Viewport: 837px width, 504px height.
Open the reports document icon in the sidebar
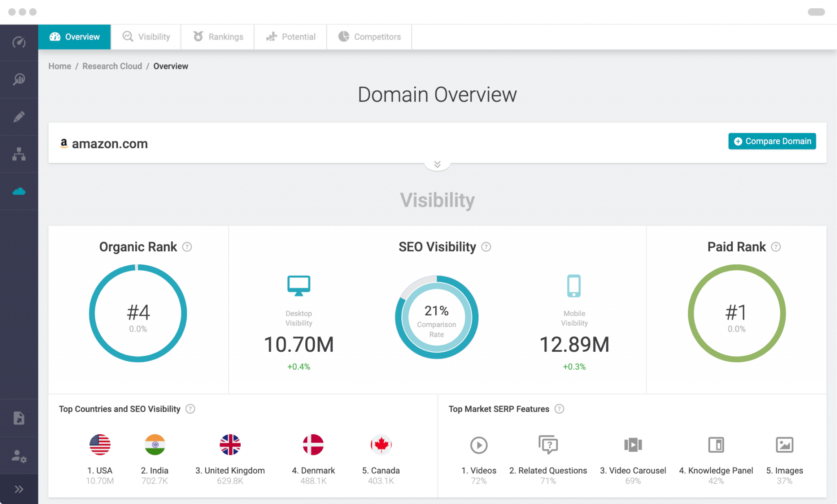coord(18,417)
